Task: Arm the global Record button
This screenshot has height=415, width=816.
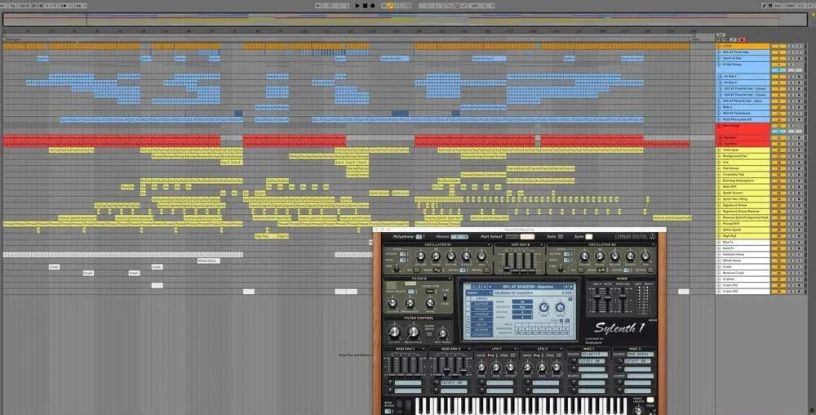Action: (373, 6)
